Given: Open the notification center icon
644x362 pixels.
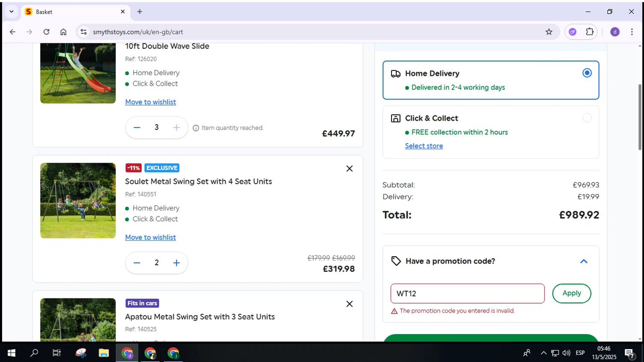Looking at the screenshot, I should click(x=629, y=353).
